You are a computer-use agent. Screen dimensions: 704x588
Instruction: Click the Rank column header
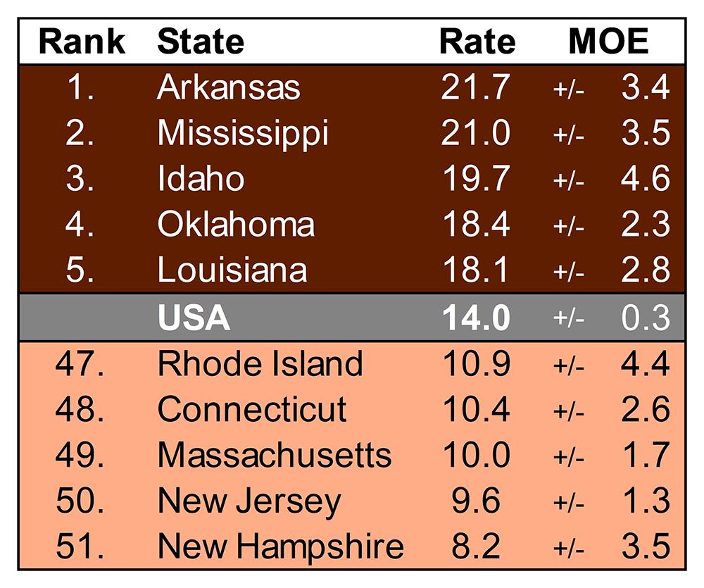pos(82,42)
